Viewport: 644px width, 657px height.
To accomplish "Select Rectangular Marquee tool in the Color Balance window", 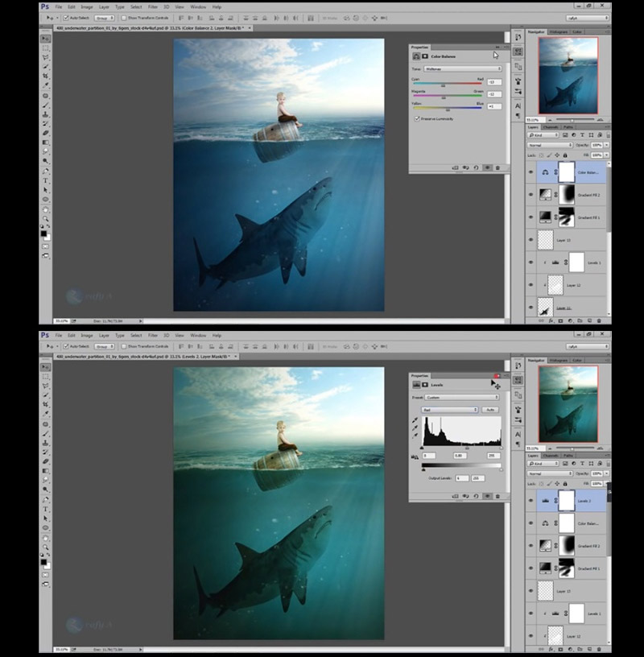I will coord(45,48).
